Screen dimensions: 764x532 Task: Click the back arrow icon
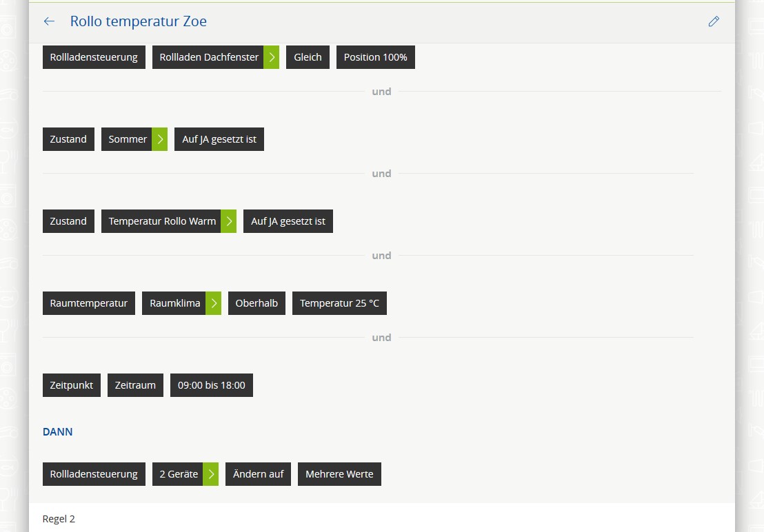pyautogui.click(x=49, y=21)
